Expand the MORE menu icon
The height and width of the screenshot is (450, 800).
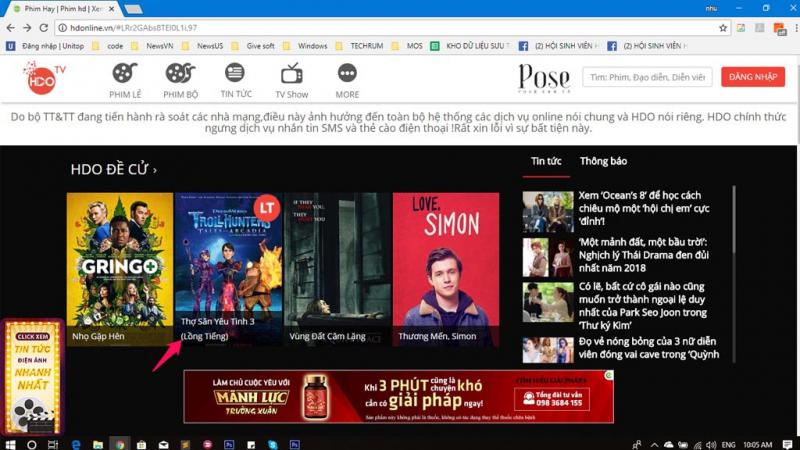pyautogui.click(x=347, y=73)
